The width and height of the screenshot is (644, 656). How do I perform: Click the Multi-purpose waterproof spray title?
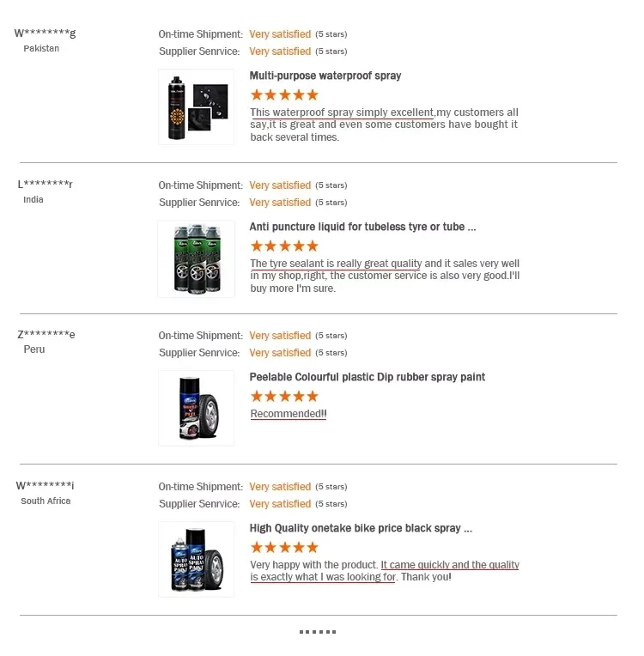click(x=325, y=76)
